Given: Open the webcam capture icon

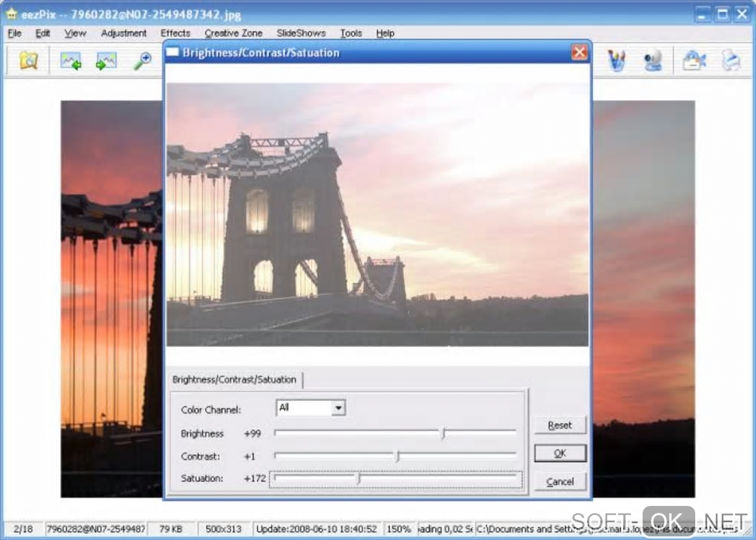Looking at the screenshot, I should tap(652, 61).
